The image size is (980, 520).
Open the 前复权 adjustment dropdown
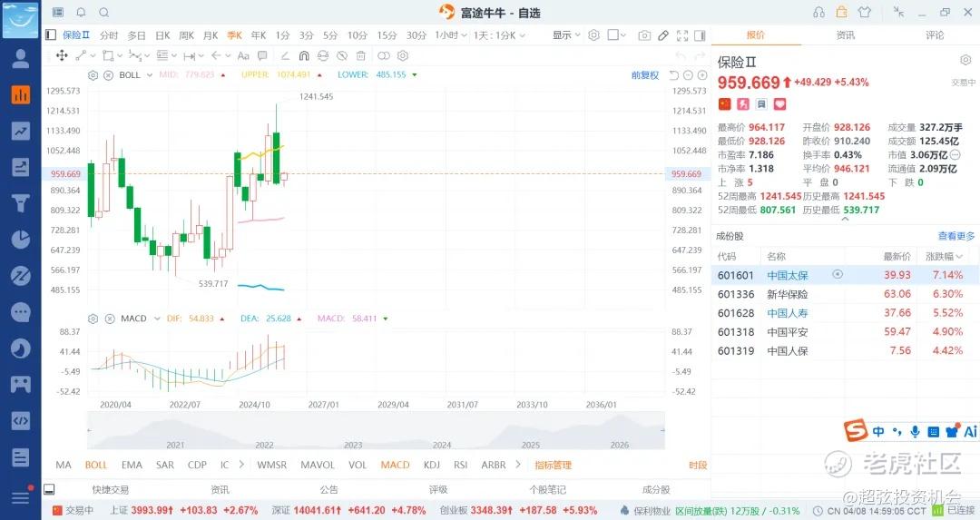coord(645,75)
